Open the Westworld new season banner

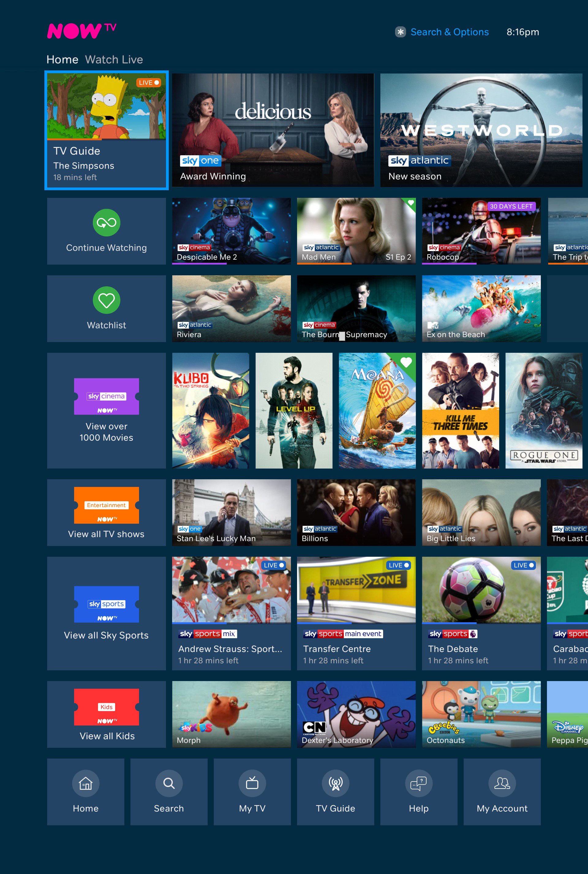click(x=481, y=130)
